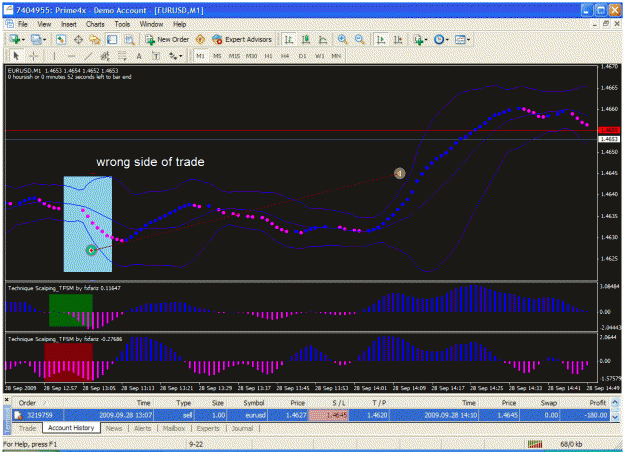This screenshot has width=625, height=452.
Task: Open the new chart dropdown arrow
Action: click(x=23, y=40)
